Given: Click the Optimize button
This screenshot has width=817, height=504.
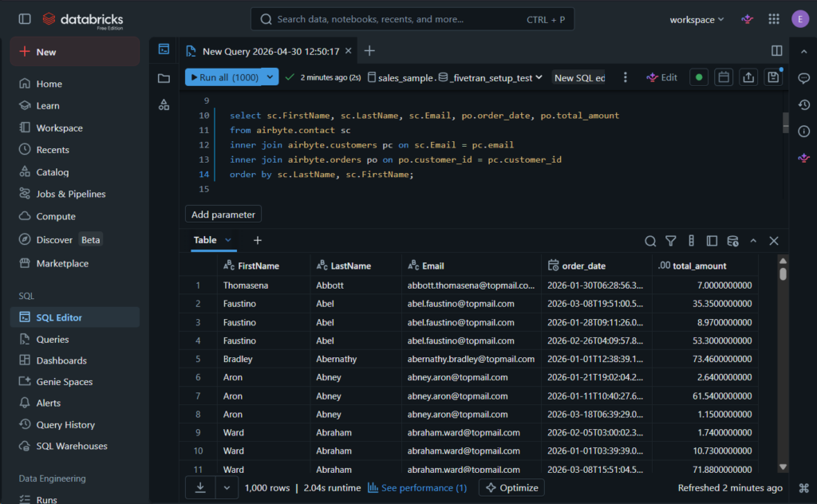Looking at the screenshot, I should (x=511, y=488).
